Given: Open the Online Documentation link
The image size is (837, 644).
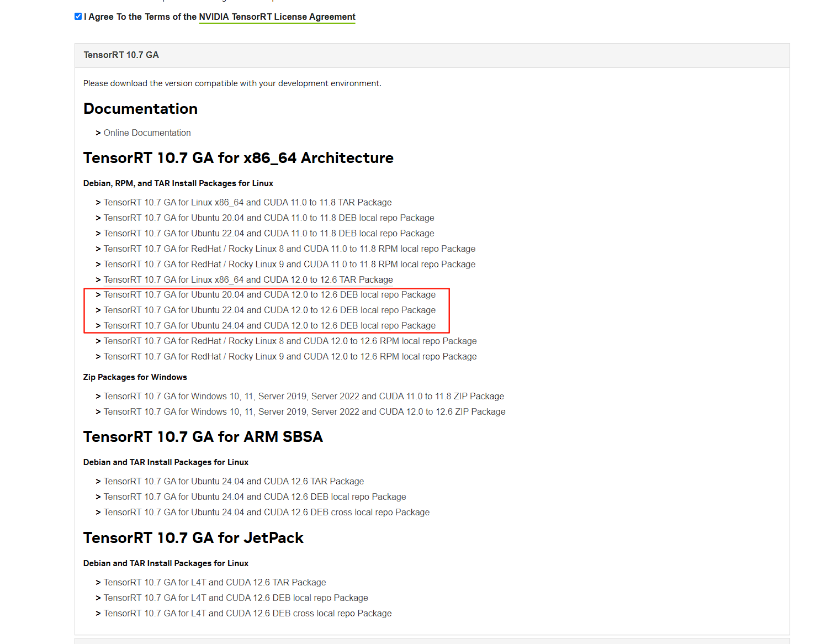Looking at the screenshot, I should point(147,133).
